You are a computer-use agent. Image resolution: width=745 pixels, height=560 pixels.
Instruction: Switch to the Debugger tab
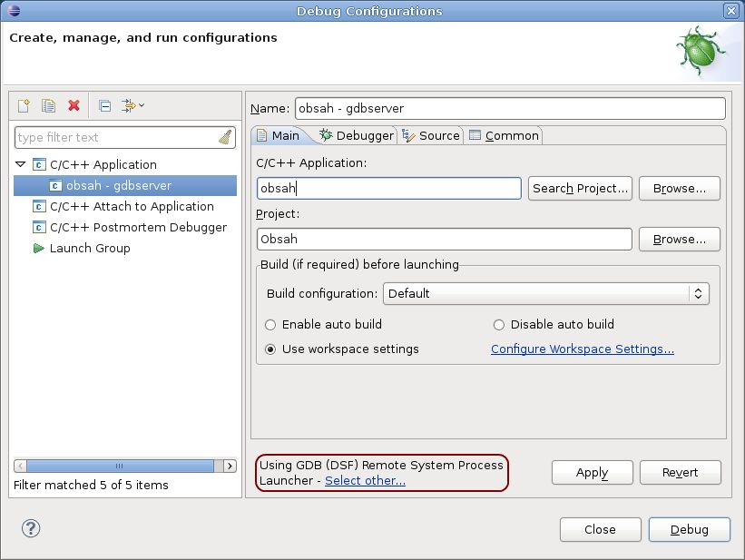[357, 136]
